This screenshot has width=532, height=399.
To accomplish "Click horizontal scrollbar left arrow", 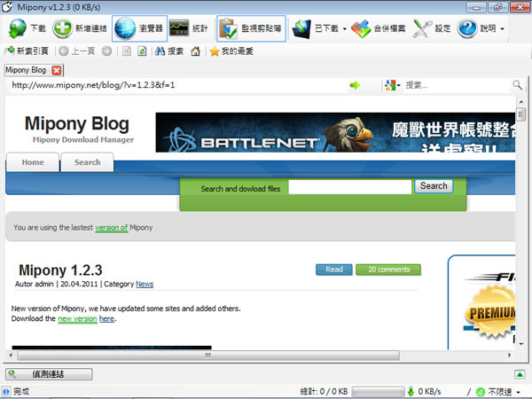I will [11, 356].
